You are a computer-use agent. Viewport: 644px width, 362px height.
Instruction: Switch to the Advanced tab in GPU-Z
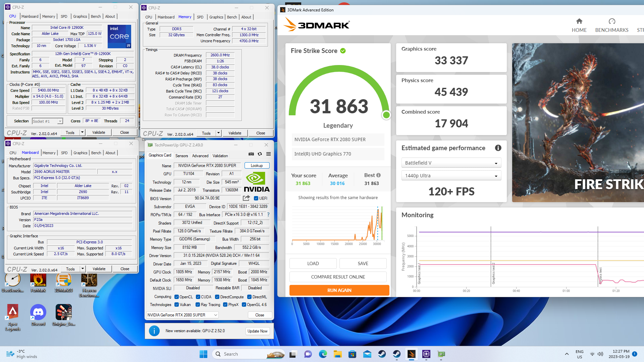point(200,156)
